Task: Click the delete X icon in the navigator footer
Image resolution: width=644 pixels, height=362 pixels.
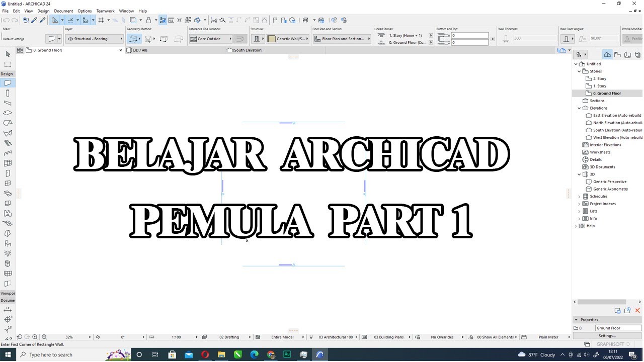Action: 637,311
